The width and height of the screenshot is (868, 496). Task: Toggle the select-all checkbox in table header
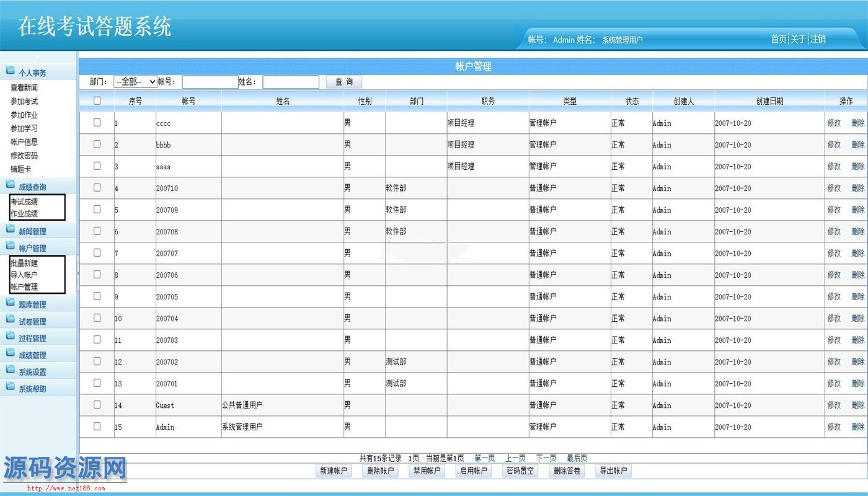coord(97,100)
